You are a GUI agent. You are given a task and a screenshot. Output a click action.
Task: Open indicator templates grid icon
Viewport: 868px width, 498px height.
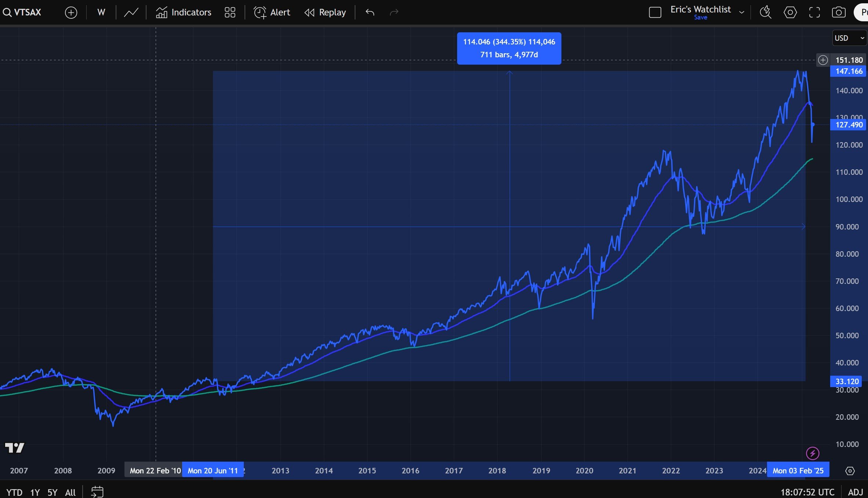[x=230, y=12]
